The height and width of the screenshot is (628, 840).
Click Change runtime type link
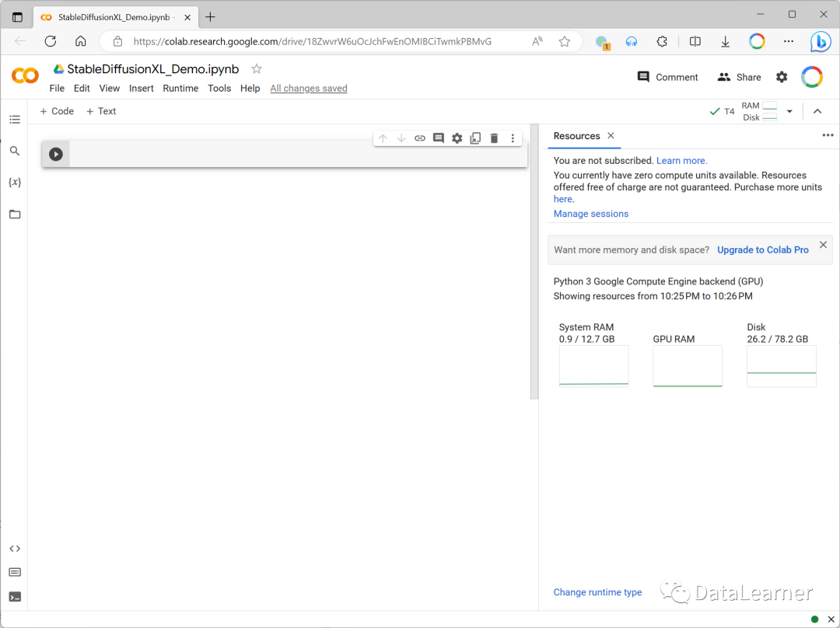[597, 592]
